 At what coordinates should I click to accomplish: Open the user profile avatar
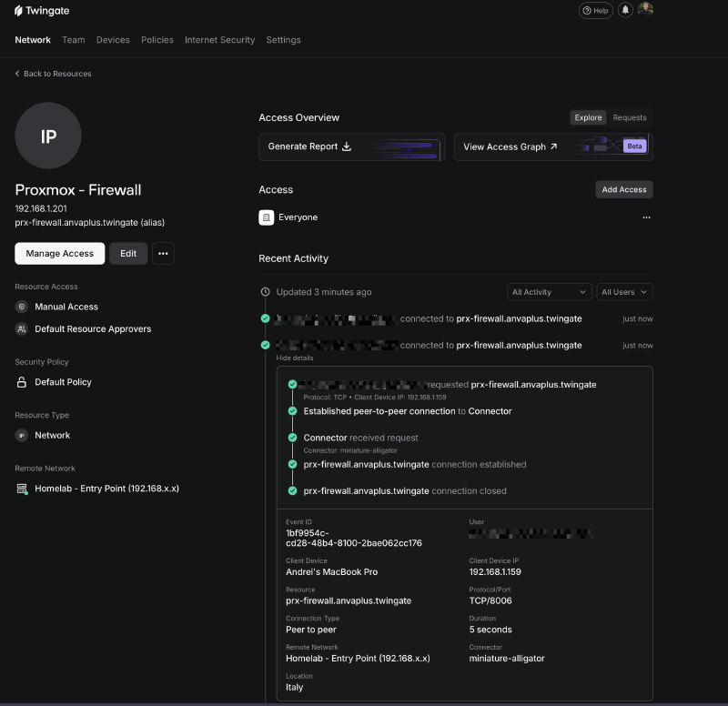[645, 10]
